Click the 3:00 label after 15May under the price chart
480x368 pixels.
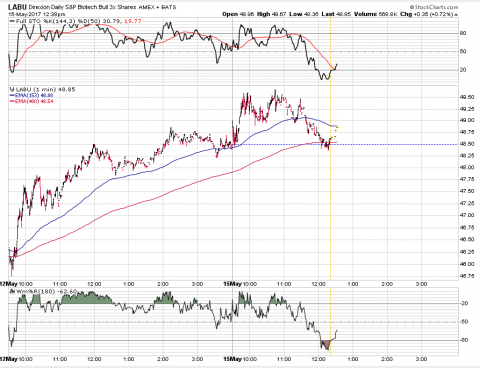(422, 284)
